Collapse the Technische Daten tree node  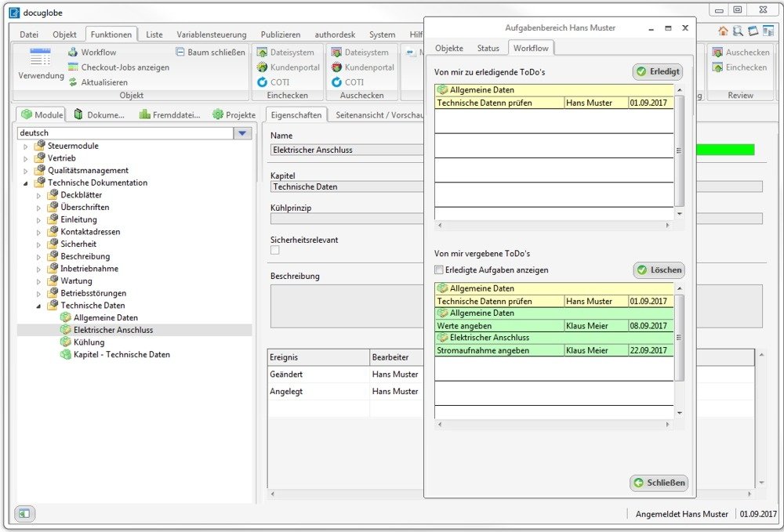(x=38, y=306)
